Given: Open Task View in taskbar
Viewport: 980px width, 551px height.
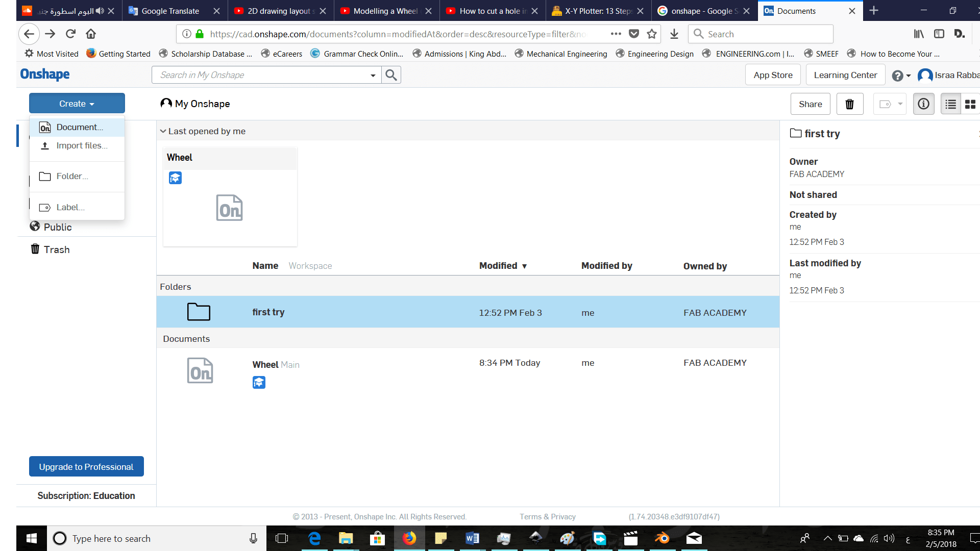Looking at the screenshot, I should click(282, 538).
